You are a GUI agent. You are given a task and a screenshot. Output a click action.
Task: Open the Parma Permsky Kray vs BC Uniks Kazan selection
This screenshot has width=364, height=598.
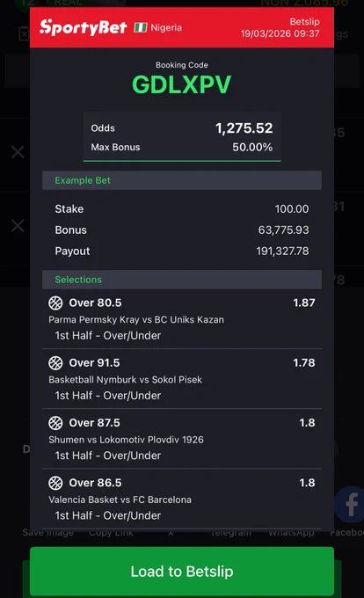[x=182, y=319]
